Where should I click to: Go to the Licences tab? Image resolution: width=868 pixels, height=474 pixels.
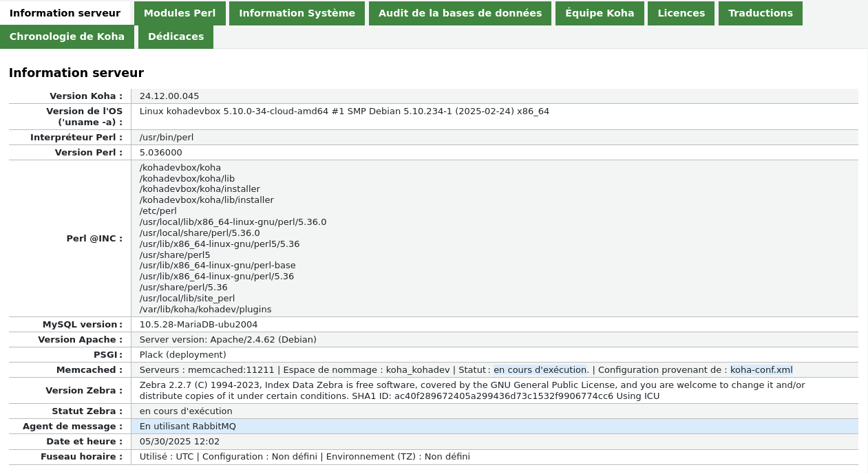coord(681,13)
